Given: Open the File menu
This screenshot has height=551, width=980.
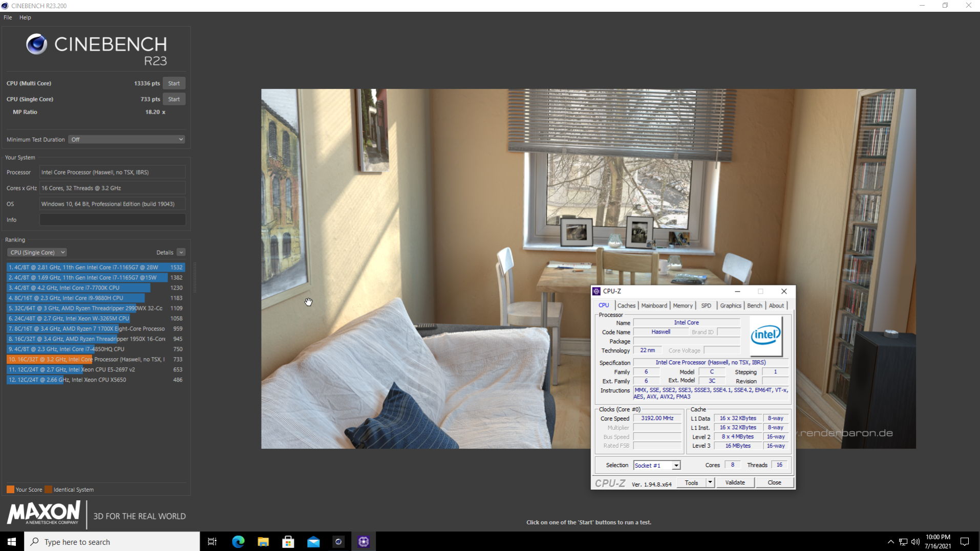Looking at the screenshot, I should (x=8, y=17).
